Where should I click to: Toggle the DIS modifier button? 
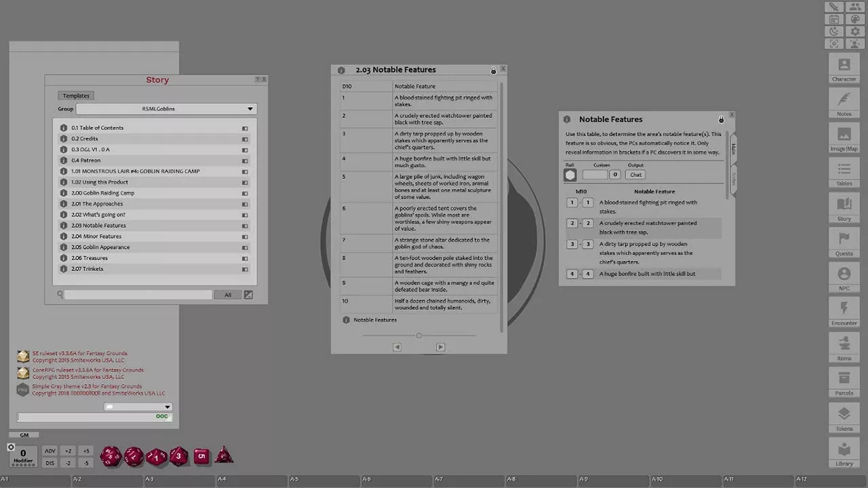pos(50,463)
